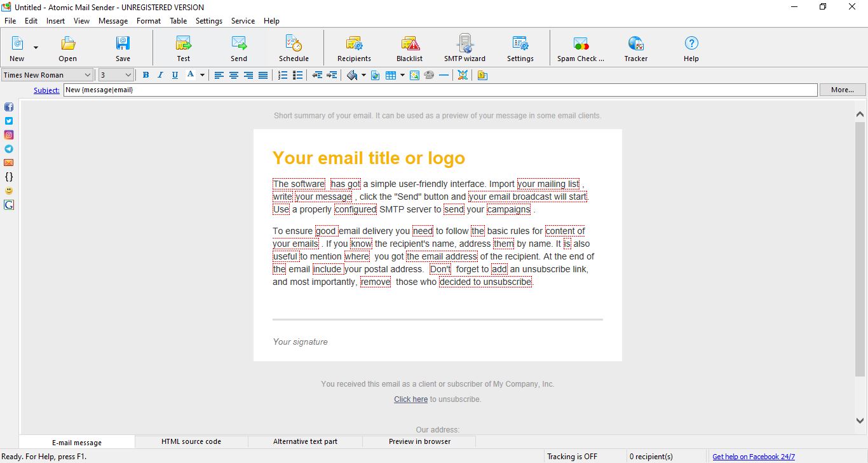Increase the paragraph indent

[332, 75]
